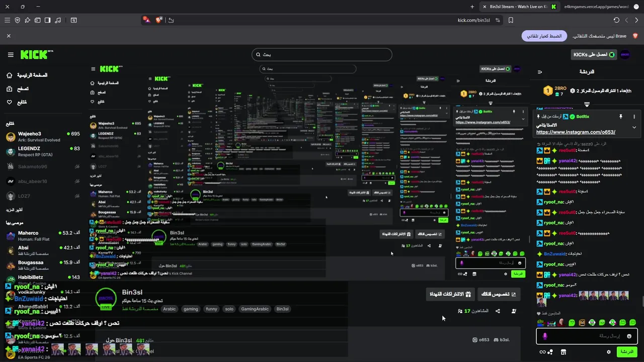Bookmark this page using the bookmark icon
This screenshot has height=362, width=644.
coord(511,20)
